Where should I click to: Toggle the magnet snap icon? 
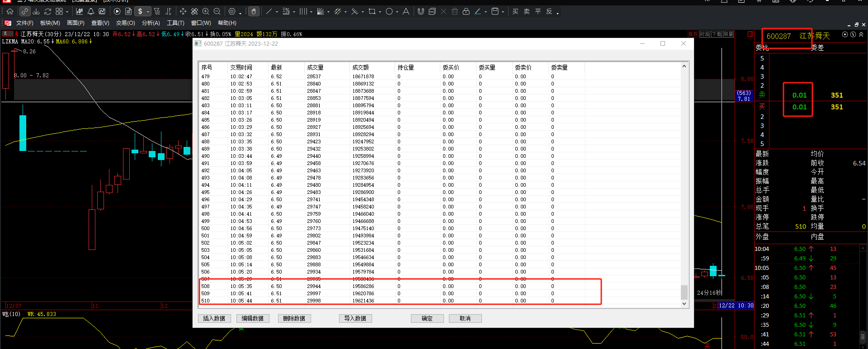[x=421, y=11]
